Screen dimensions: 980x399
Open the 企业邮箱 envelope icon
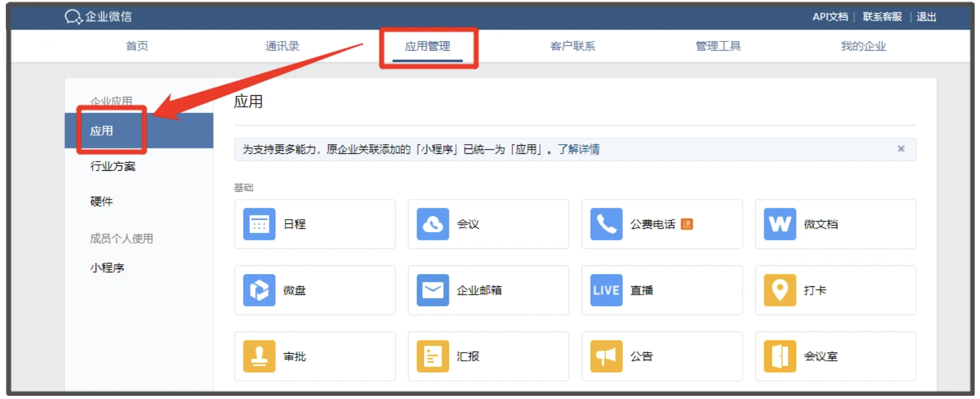432,290
